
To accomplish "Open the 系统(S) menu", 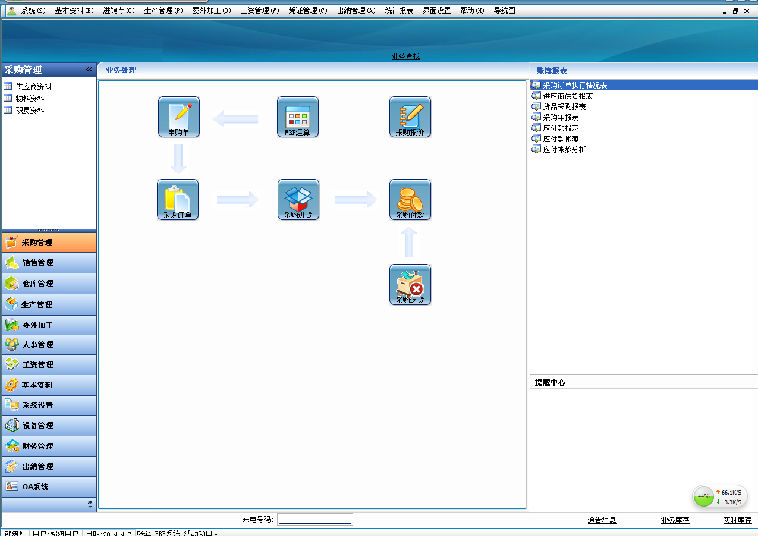I will [33, 10].
